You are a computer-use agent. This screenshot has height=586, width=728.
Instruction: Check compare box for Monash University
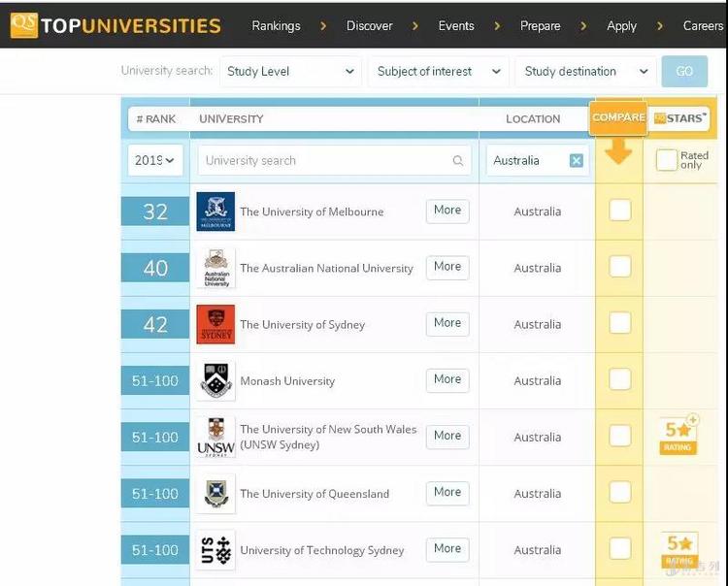point(619,380)
